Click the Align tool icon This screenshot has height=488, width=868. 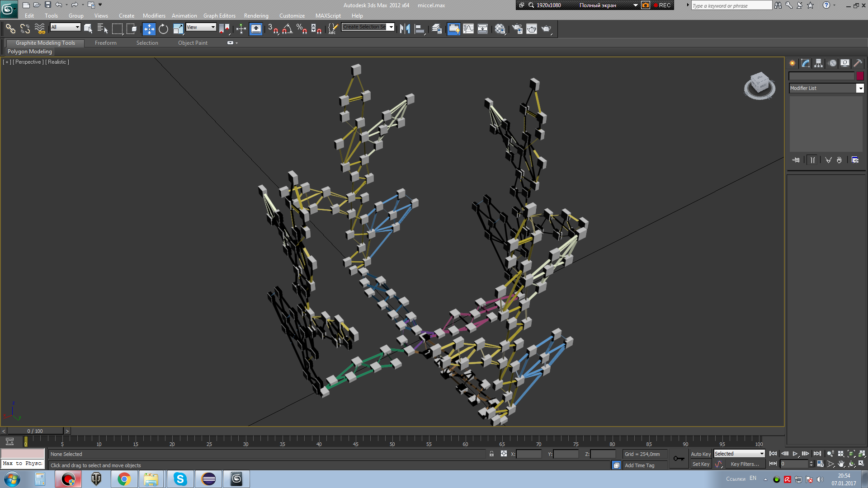(420, 29)
